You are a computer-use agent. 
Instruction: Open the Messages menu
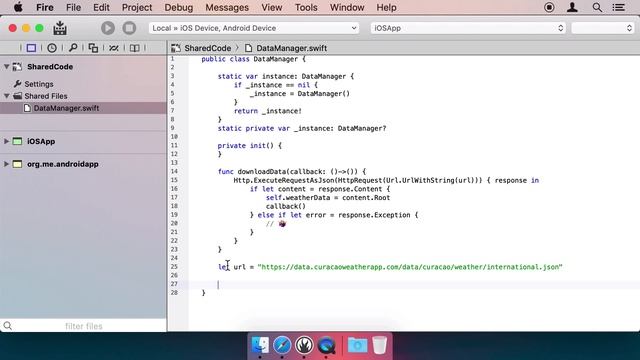pyautogui.click(x=227, y=7)
